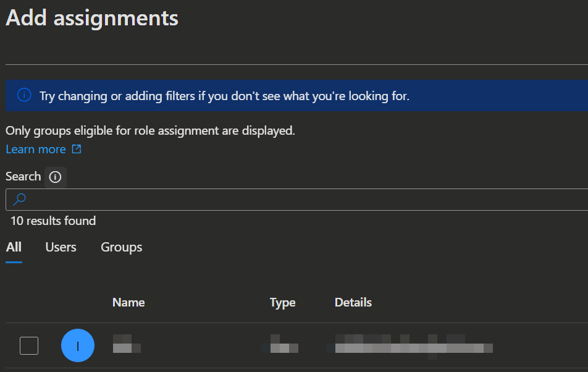Click the Type column header
The width and height of the screenshot is (588, 372).
point(282,302)
